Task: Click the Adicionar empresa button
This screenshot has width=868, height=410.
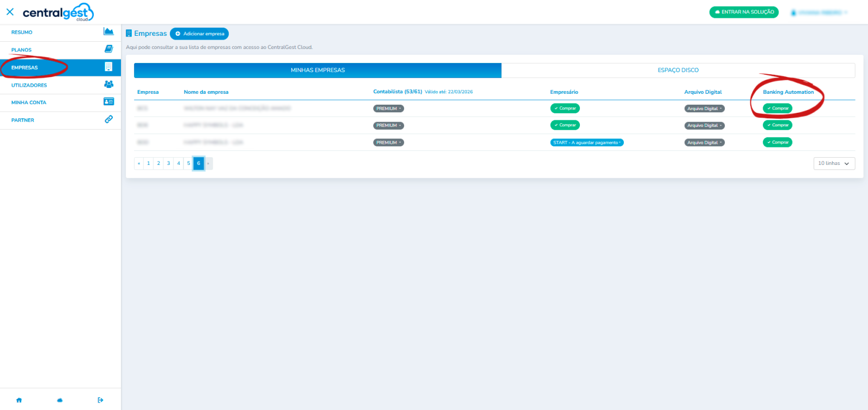Action: click(199, 34)
